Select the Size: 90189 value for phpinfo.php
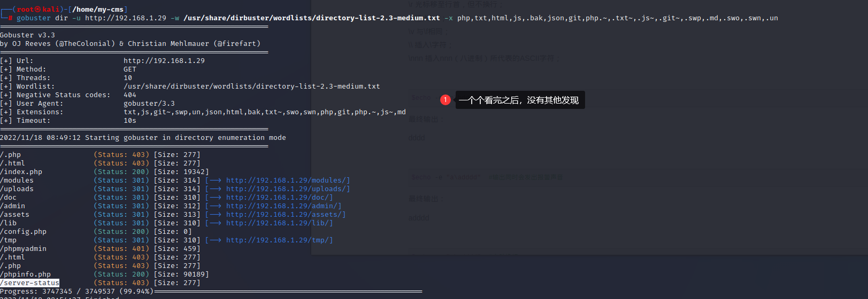 [181, 274]
